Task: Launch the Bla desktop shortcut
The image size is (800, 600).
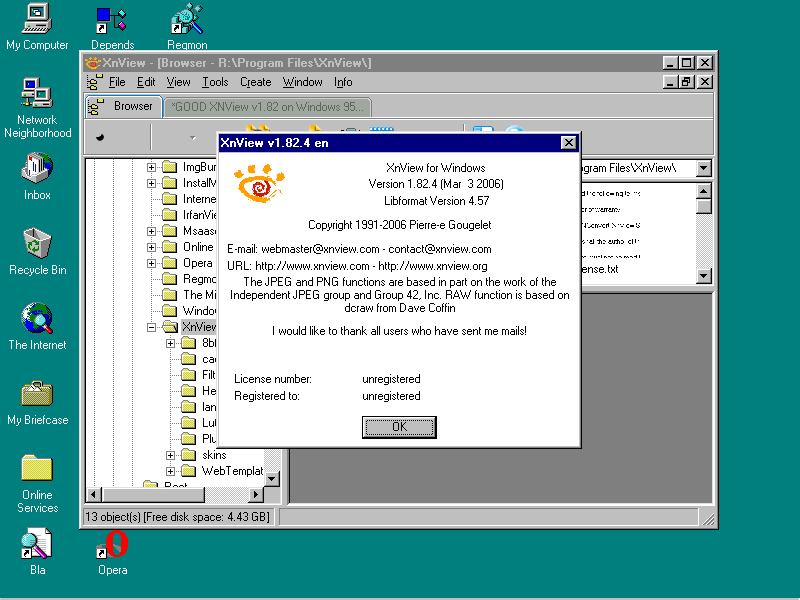Action: (x=37, y=552)
